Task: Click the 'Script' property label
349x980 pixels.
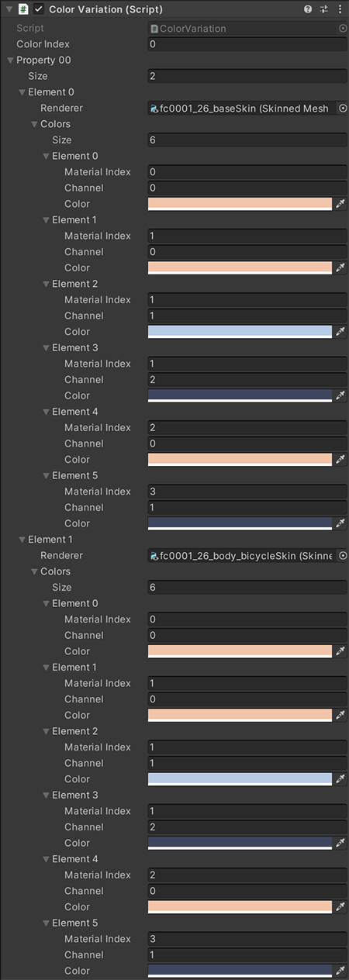Action: [x=30, y=28]
